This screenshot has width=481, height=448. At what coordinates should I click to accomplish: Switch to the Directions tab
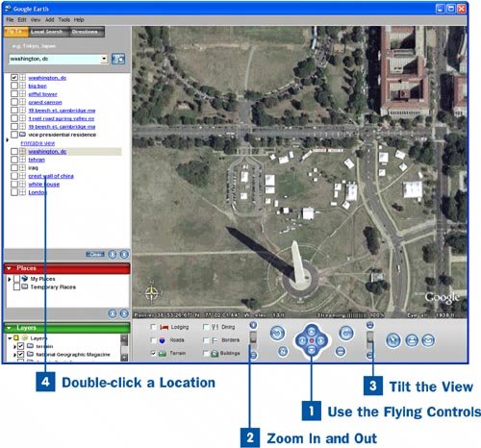(x=85, y=32)
